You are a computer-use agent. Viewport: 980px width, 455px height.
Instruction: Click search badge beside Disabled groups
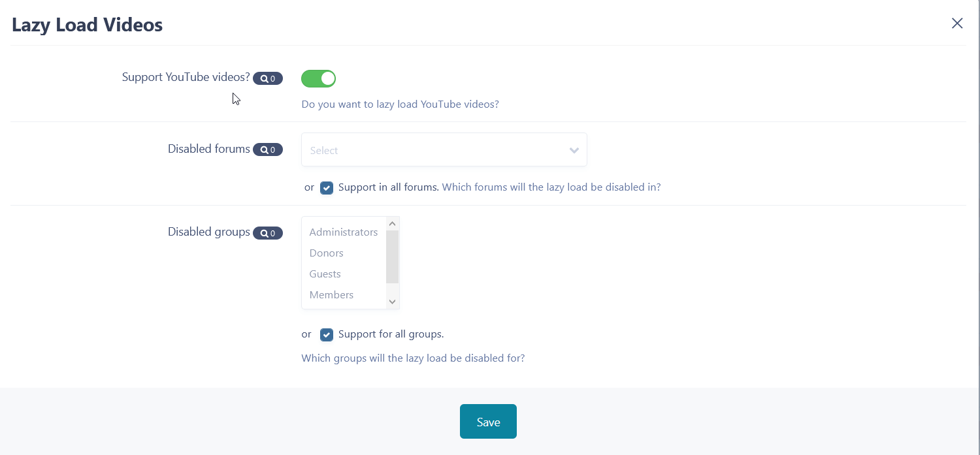[268, 233]
